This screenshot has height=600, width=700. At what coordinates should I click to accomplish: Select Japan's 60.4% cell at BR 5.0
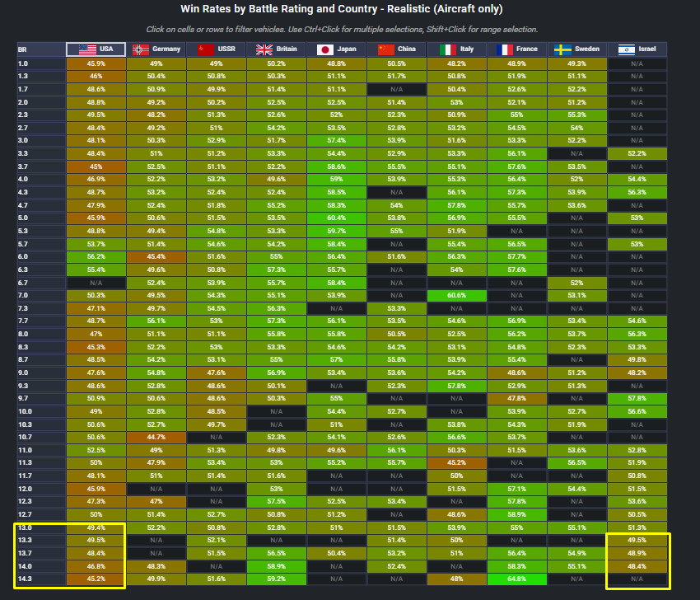336,218
